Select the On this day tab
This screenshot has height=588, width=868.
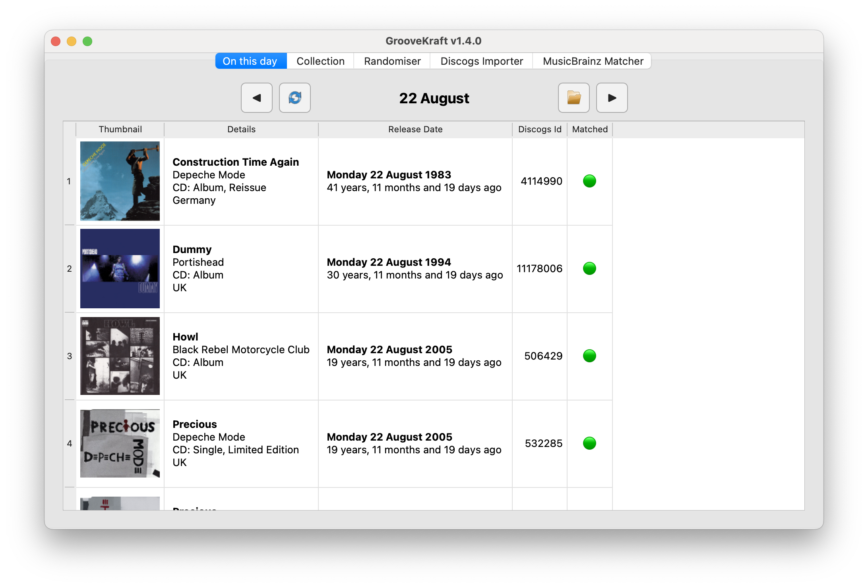pos(251,61)
